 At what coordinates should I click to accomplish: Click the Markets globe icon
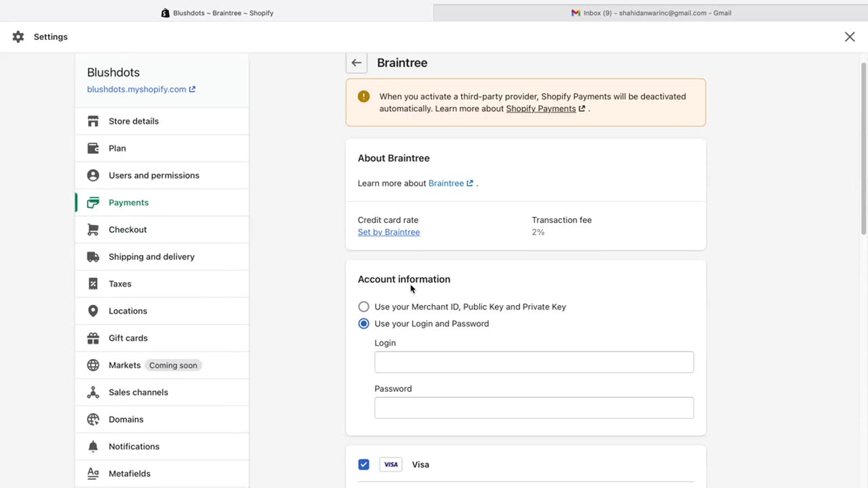pos(93,365)
